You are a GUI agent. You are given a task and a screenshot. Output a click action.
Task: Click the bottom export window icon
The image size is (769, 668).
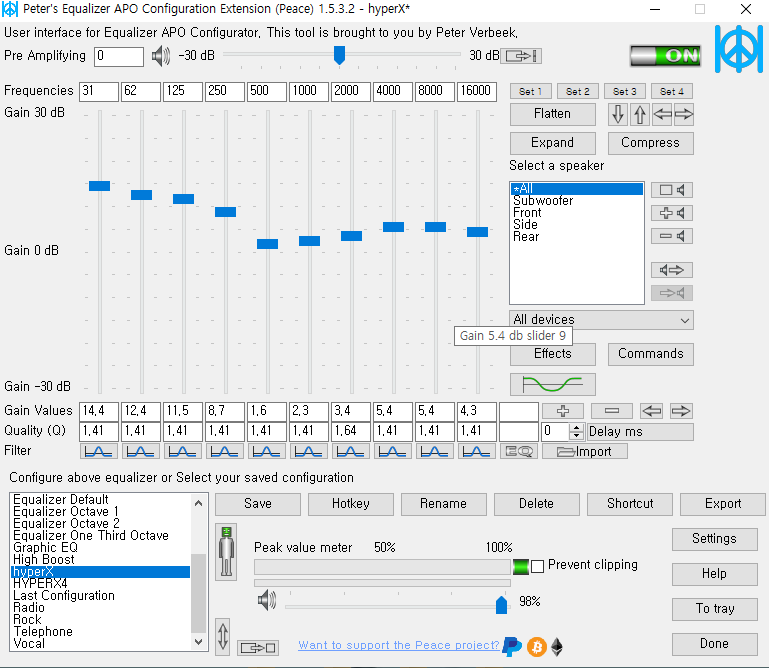pos(258,648)
